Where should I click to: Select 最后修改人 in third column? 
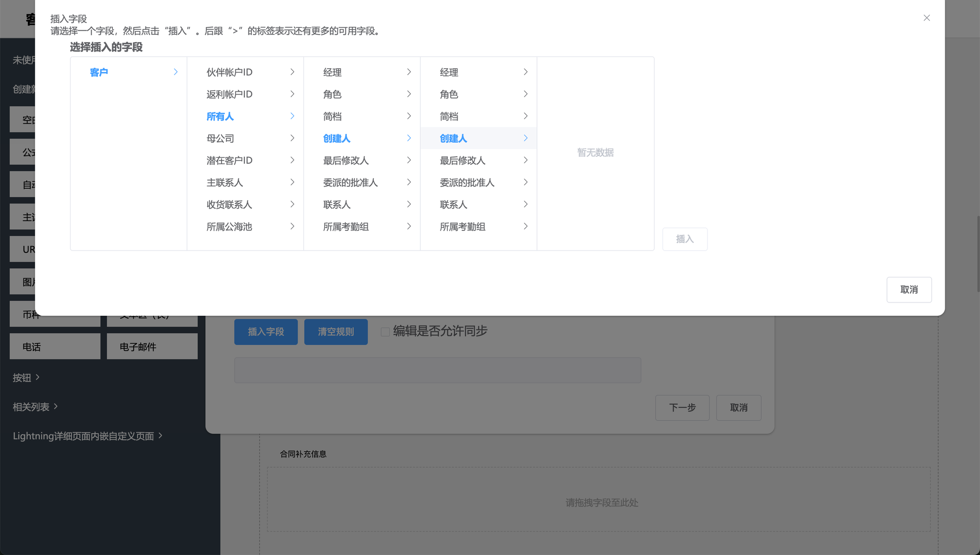[x=345, y=160]
